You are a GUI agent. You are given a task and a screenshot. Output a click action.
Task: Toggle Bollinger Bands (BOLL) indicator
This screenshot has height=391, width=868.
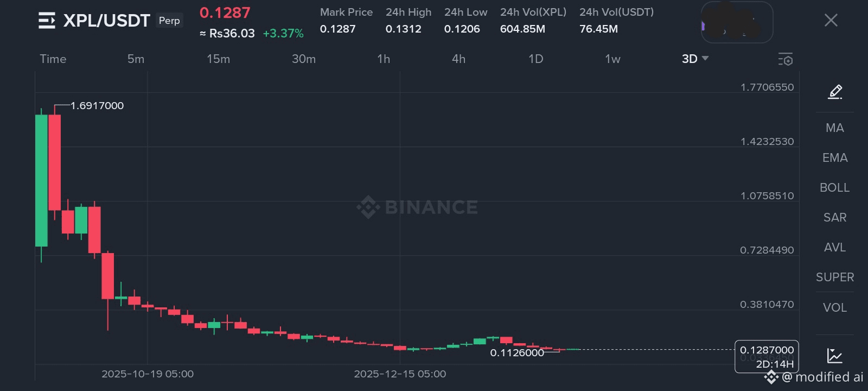coord(834,188)
